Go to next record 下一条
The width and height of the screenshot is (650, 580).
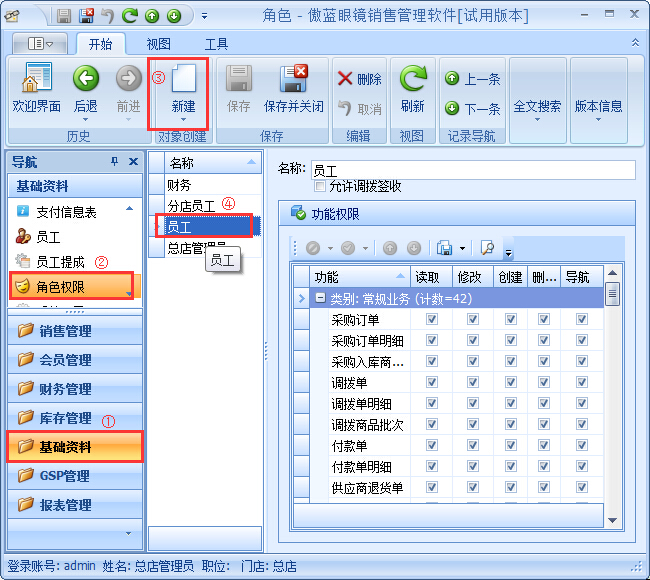(x=473, y=109)
